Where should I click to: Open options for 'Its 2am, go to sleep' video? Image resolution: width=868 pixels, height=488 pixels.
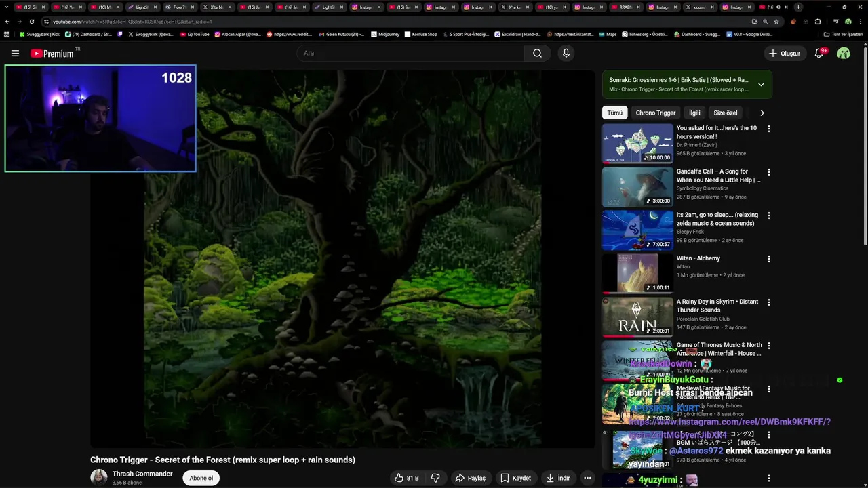point(768,216)
